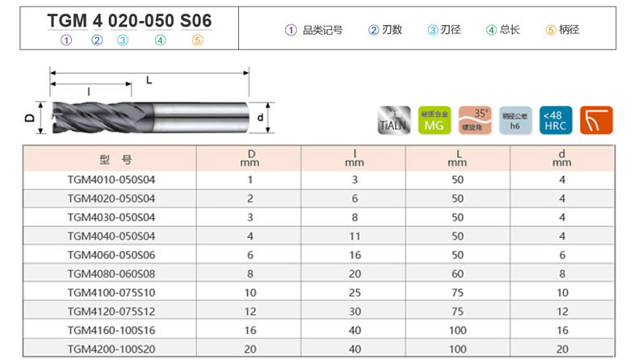638x364 pixels.
Task: Click the blue <48 HRC icon
Action: click(556, 120)
